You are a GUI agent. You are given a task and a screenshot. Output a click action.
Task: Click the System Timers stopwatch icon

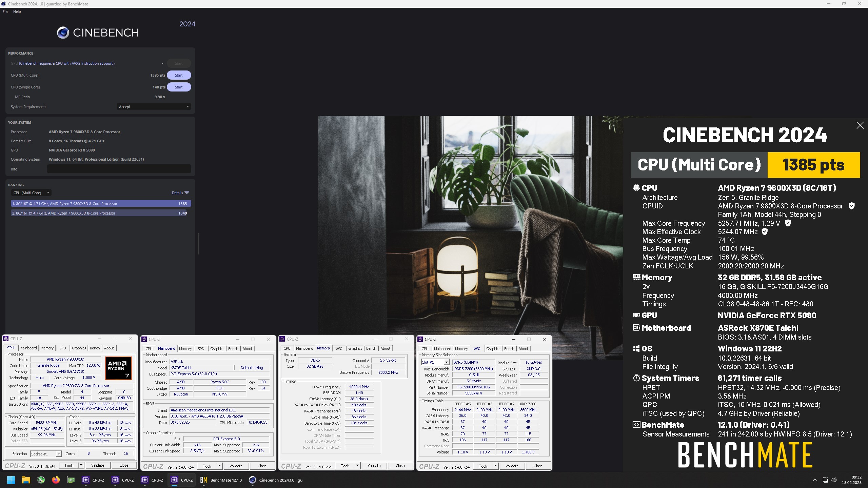click(x=636, y=378)
